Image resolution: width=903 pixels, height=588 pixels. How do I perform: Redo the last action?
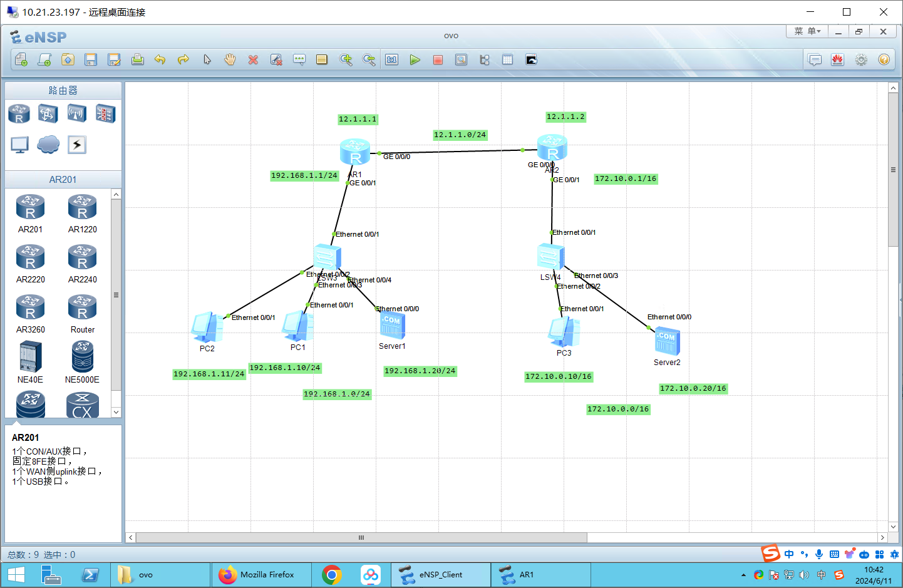click(183, 59)
